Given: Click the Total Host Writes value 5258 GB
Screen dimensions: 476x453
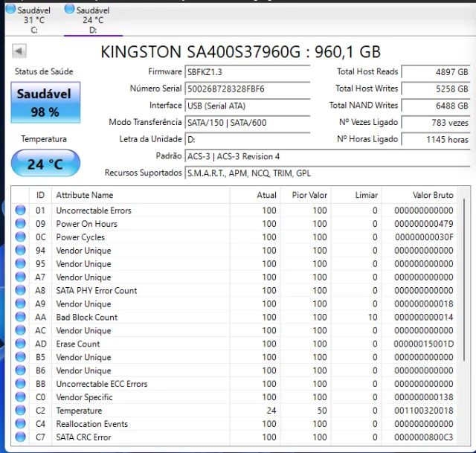Looking at the screenshot, I should (x=436, y=89).
